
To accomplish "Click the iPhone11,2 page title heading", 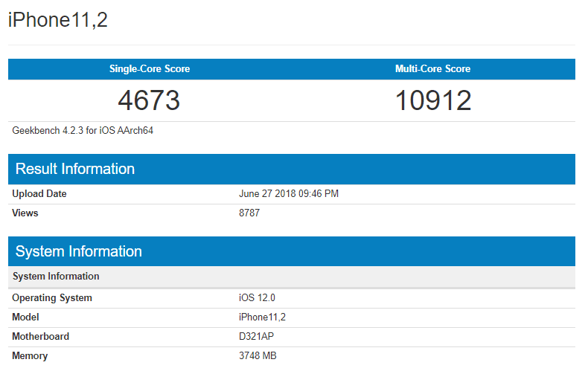I will (x=58, y=20).
